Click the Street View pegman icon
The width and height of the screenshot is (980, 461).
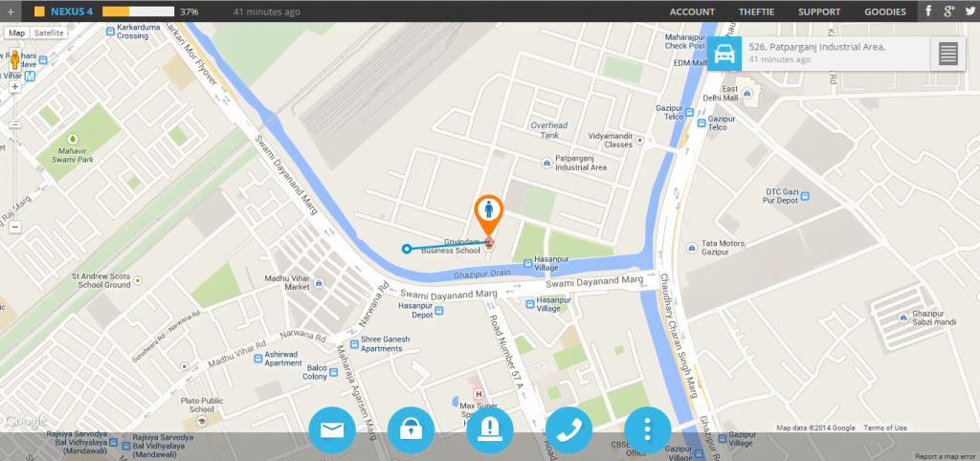(15, 60)
